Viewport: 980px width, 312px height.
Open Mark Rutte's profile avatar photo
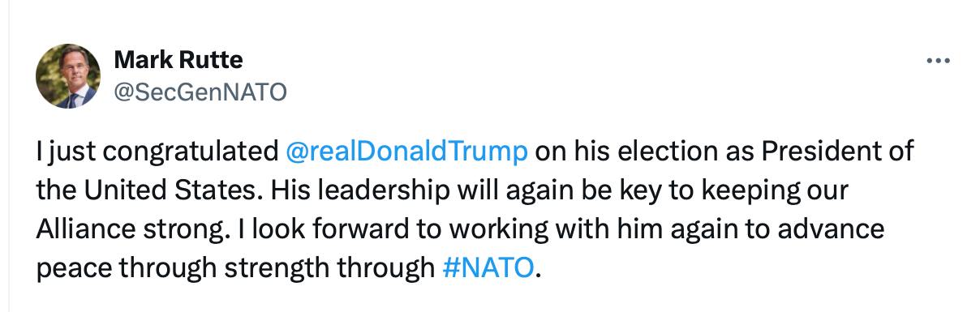click(x=68, y=77)
